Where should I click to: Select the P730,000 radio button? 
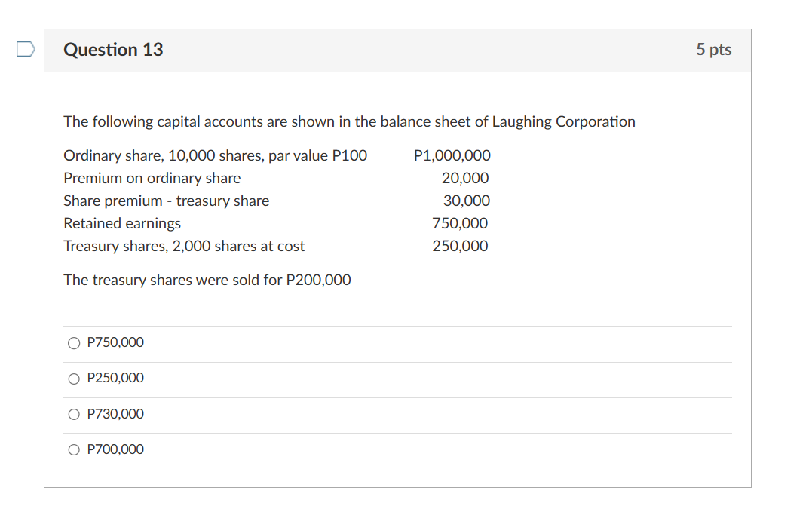point(74,414)
